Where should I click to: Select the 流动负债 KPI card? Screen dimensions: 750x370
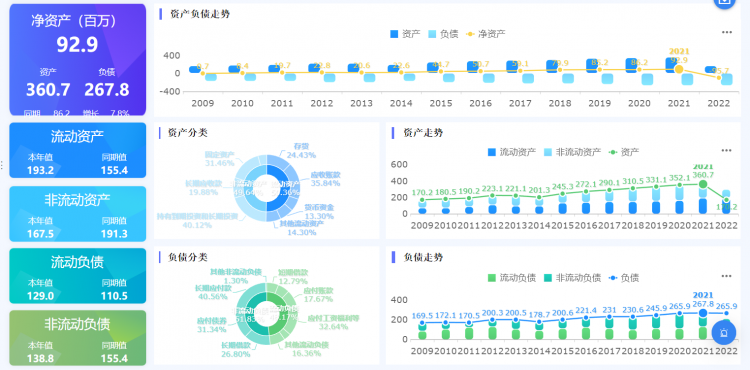(77, 276)
